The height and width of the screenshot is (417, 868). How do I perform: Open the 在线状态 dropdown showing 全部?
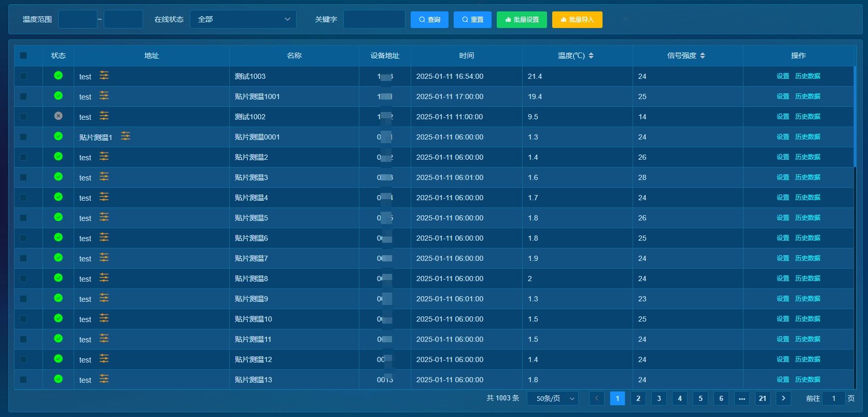coord(243,19)
